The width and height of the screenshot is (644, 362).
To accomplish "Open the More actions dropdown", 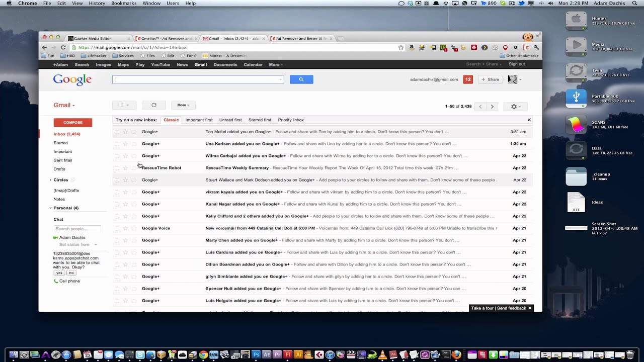I will tap(183, 105).
